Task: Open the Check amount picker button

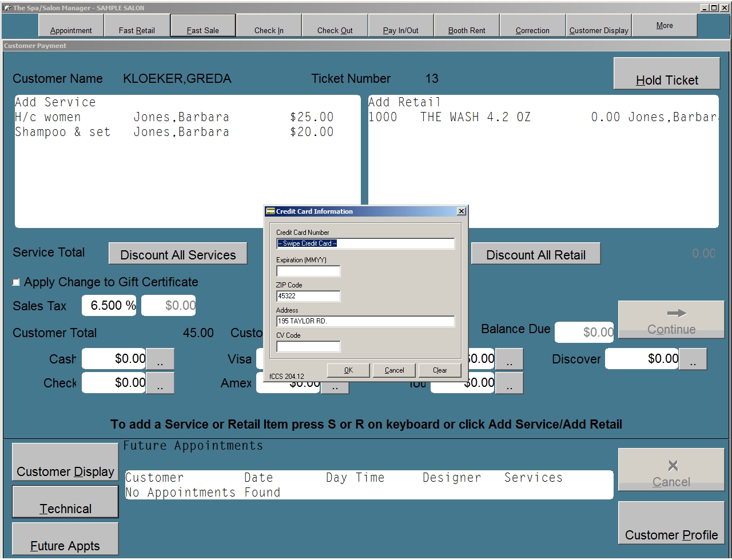Action: click(x=160, y=383)
